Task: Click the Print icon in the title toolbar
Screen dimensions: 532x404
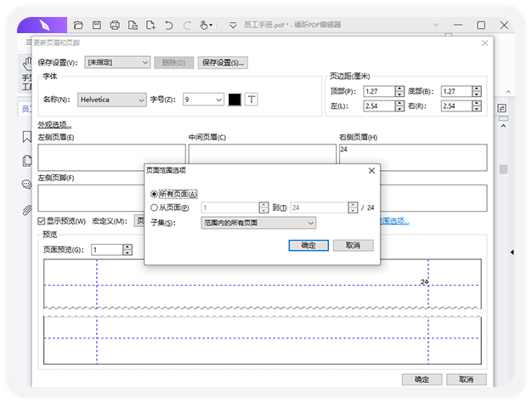Action: coord(115,26)
